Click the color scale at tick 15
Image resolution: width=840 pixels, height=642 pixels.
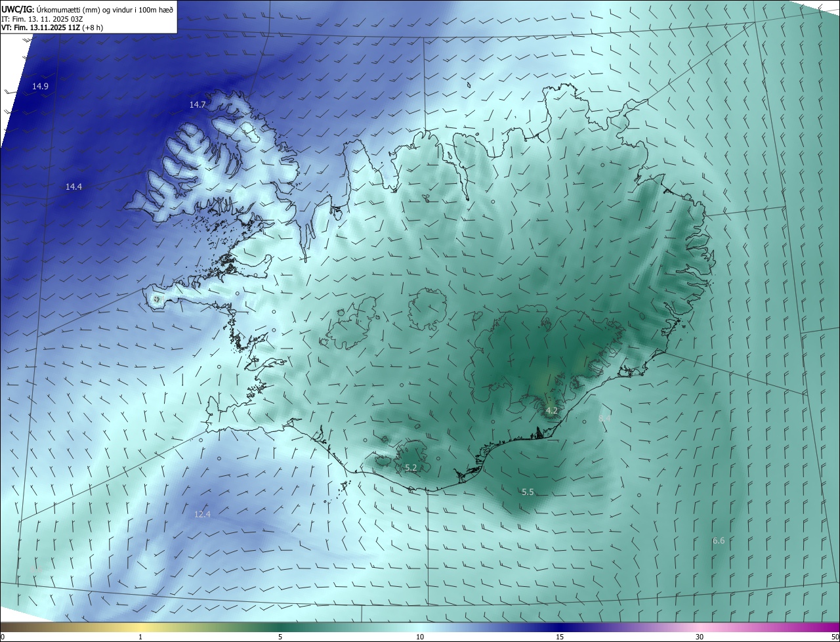pos(560,637)
